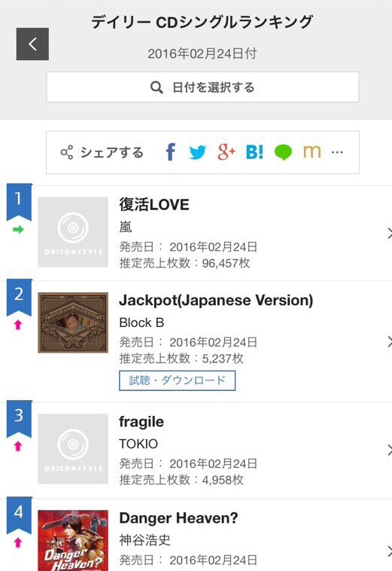Select the rank 1 blue ribbon badge
The image size is (392, 571).
(19, 201)
